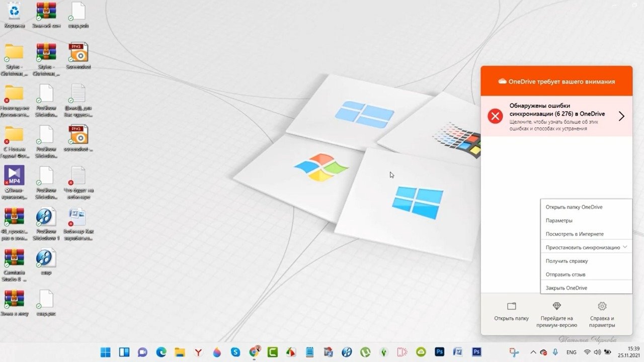Open the OneDrive sync error details arrow
Viewport: 644px width, 362px height.
tap(621, 116)
